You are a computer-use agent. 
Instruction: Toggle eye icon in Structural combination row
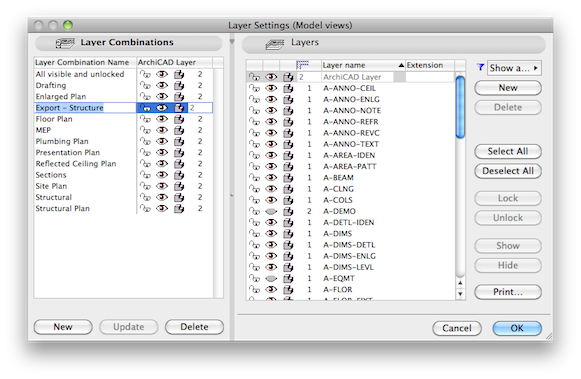pos(162,197)
